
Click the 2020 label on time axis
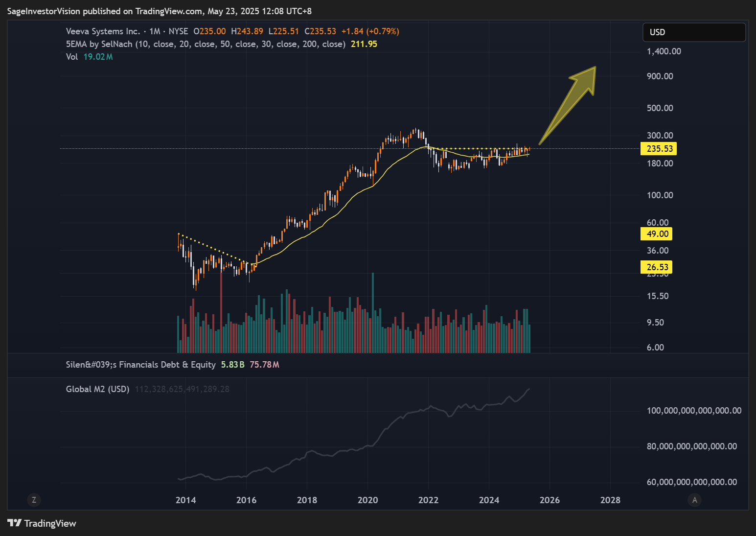click(368, 500)
